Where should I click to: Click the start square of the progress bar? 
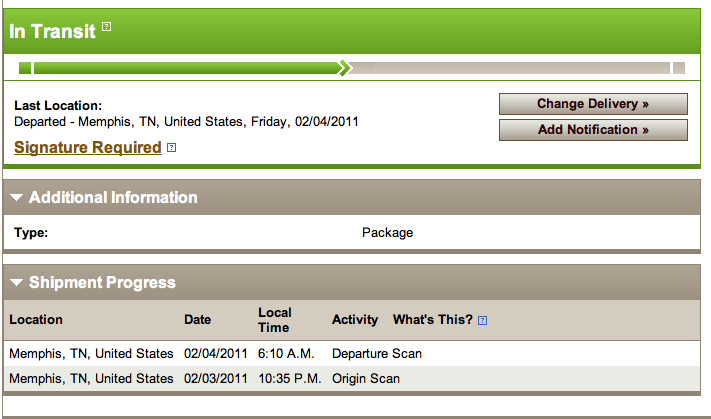[x=25, y=68]
